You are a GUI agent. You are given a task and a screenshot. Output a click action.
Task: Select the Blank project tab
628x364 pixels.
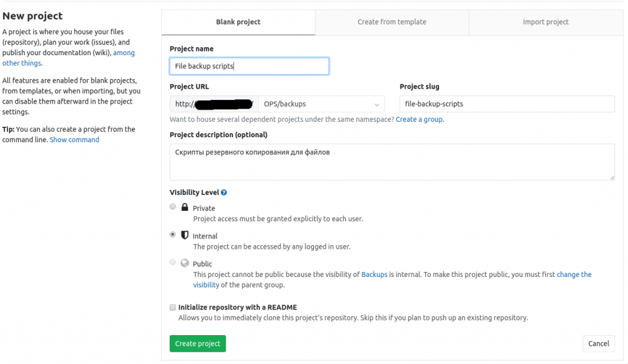[x=238, y=21]
